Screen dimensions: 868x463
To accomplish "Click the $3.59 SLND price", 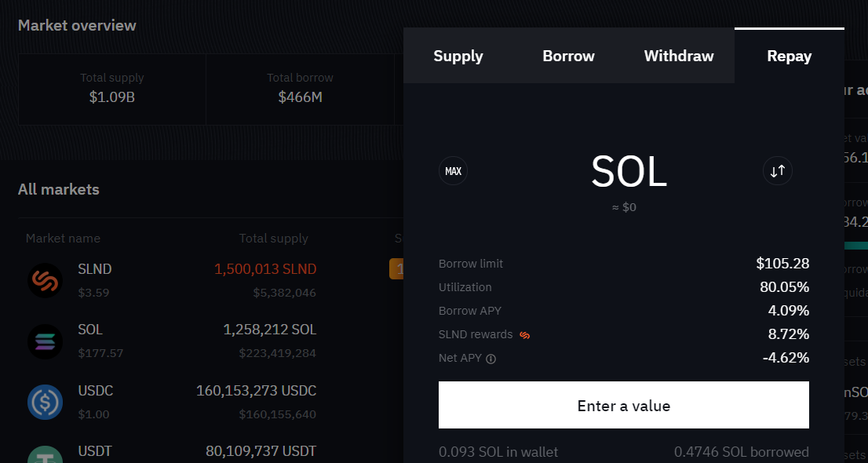I will 93,293.
